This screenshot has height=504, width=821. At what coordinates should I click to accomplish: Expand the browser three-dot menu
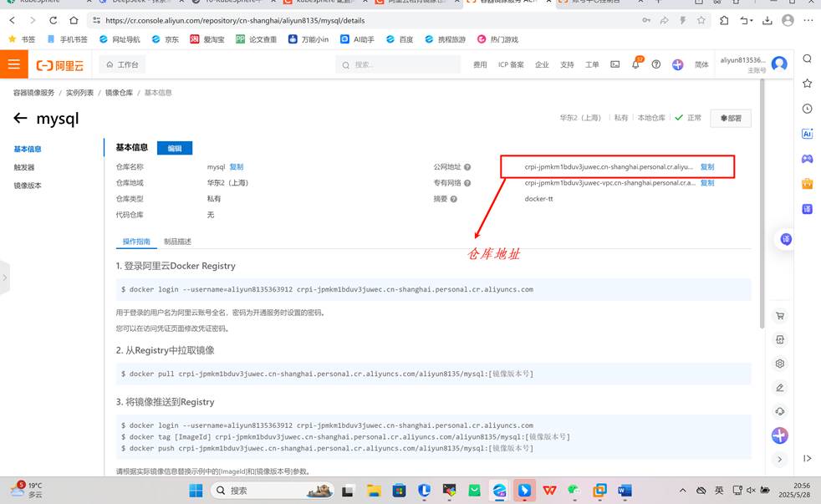pos(808,20)
